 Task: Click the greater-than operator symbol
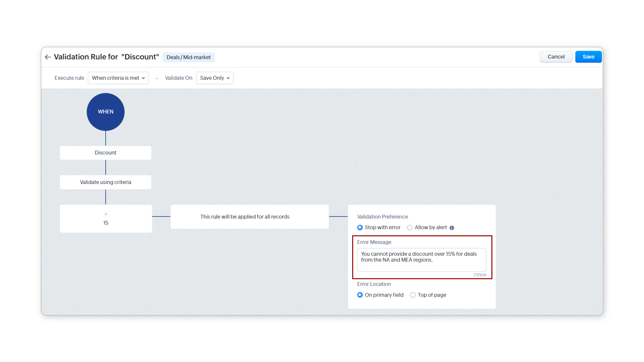[106, 214]
